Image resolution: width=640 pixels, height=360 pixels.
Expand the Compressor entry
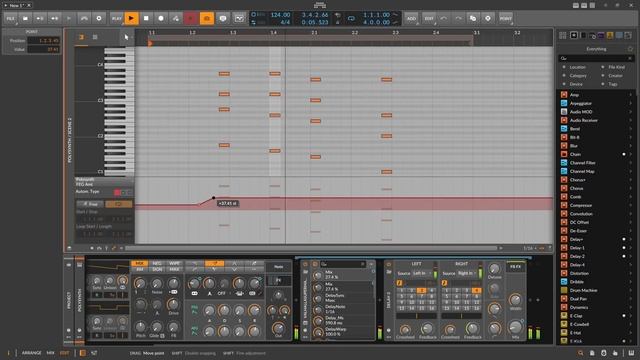click(x=630, y=205)
